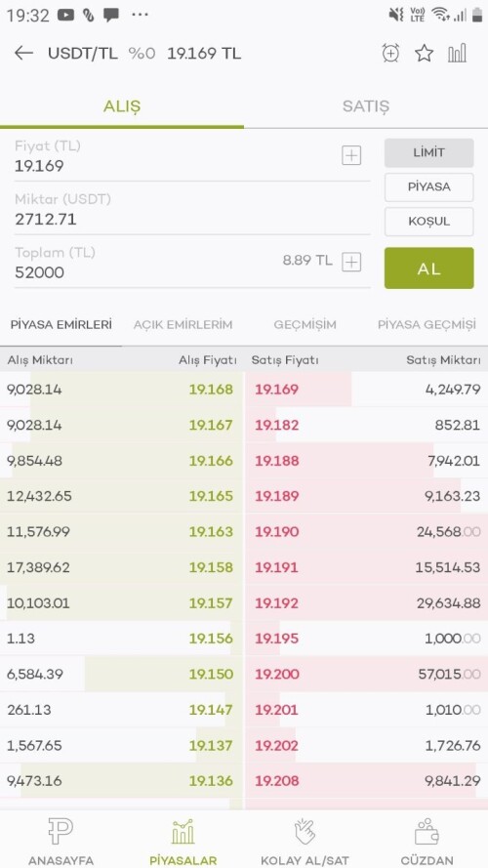Viewport: 488px width, 868px height.
Task: Select Limit order type
Action: pyautogui.click(x=428, y=152)
